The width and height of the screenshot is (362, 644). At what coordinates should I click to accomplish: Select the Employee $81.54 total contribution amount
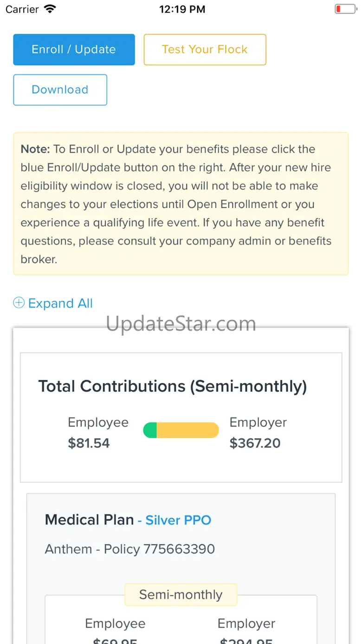pos(89,443)
